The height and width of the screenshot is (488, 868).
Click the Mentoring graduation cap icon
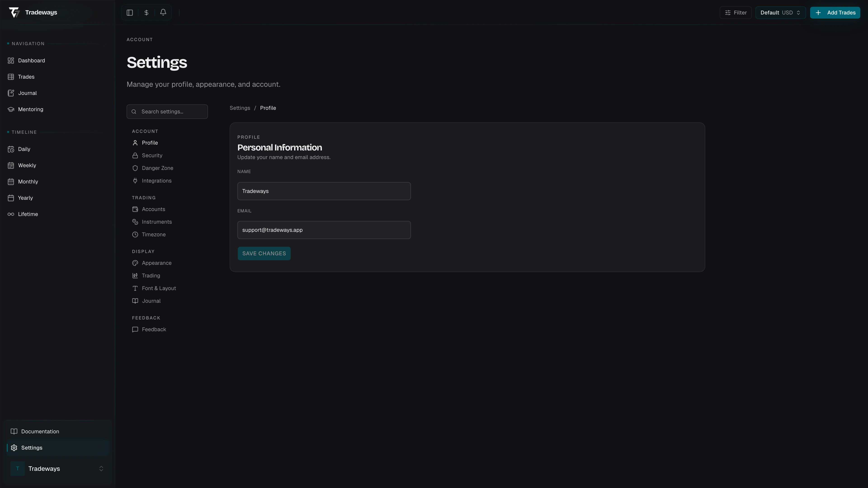[x=11, y=109]
